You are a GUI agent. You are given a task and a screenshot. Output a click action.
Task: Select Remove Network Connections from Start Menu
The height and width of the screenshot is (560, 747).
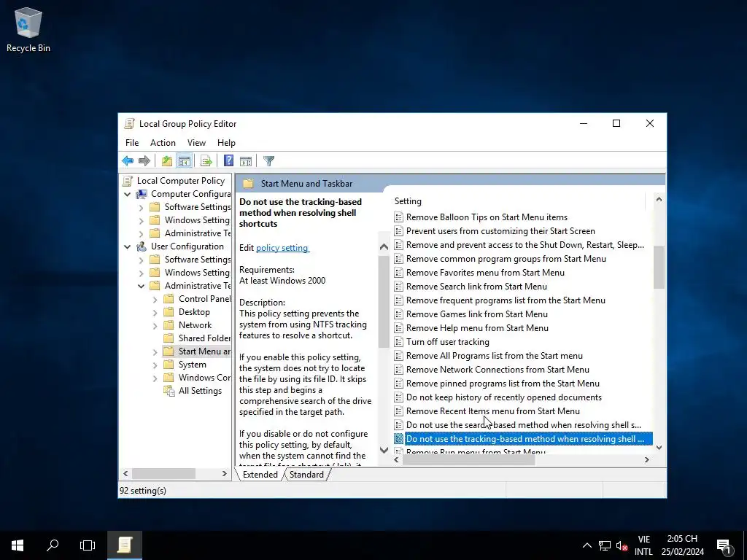point(498,370)
